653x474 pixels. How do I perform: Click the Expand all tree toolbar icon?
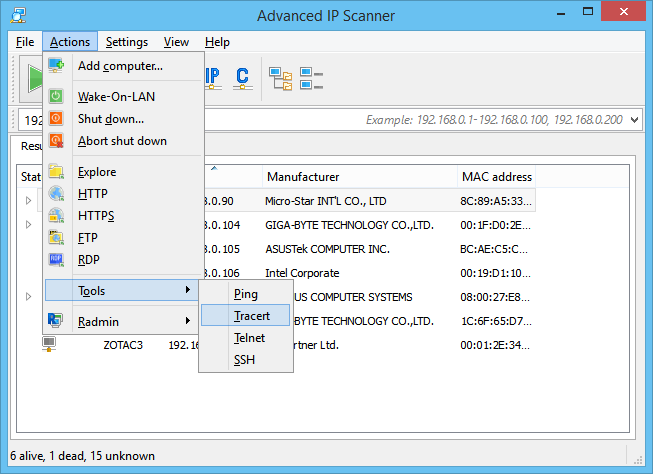click(x=280, y=77)
